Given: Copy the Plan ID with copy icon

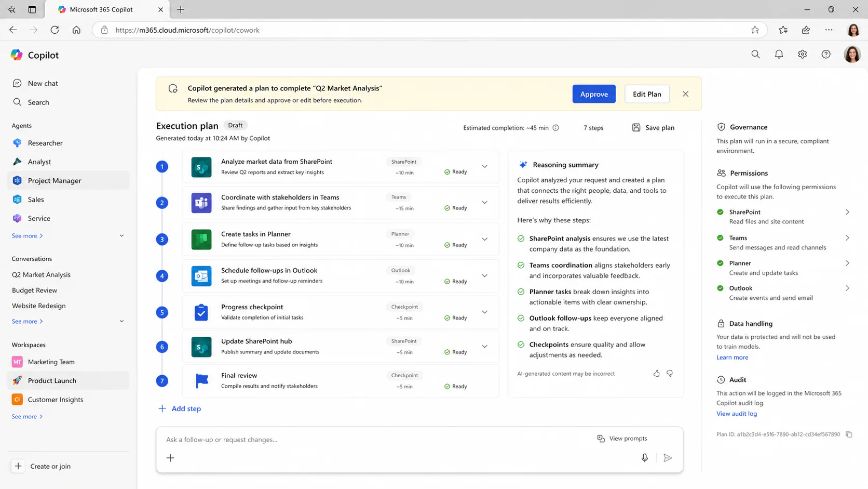Looking at the screenshot, I should point(849,434).
